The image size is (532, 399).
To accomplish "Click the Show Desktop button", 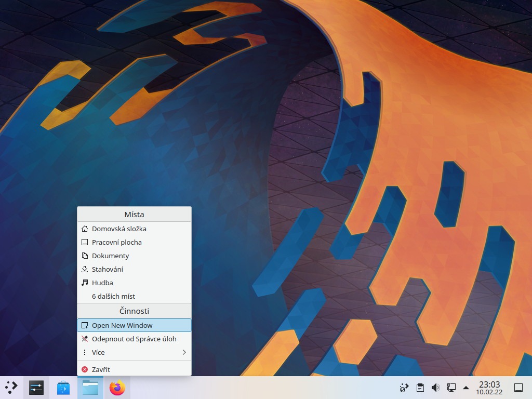I will (x=518, y=388).
